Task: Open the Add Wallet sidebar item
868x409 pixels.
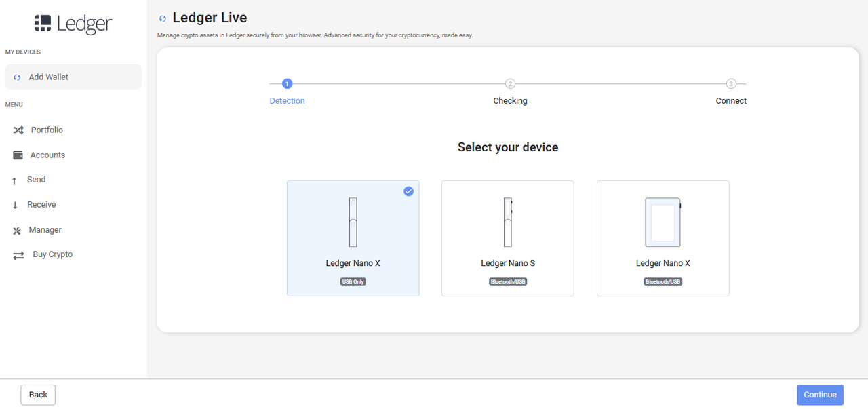Action: click(73, 77)
